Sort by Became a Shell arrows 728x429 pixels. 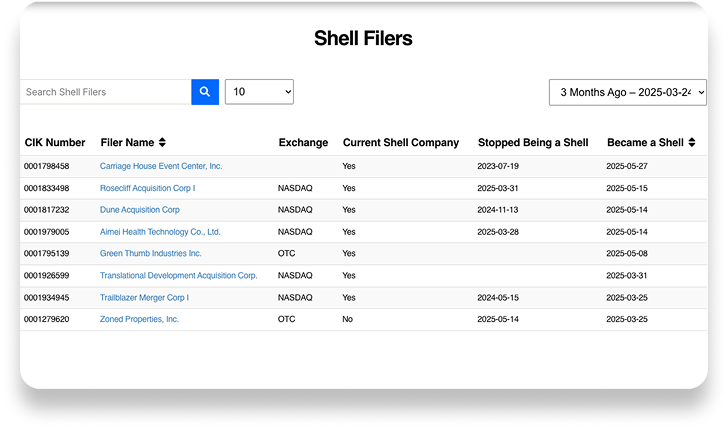(692, 143)
